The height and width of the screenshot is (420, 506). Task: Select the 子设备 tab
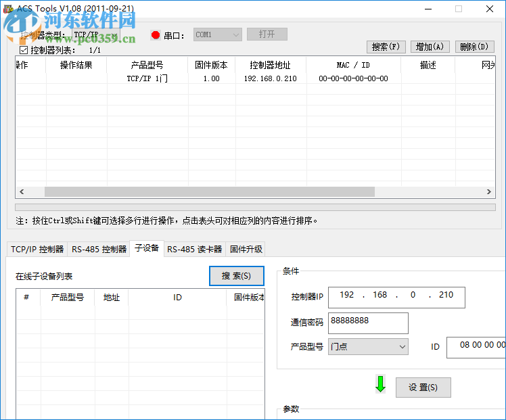click(147, 248)
